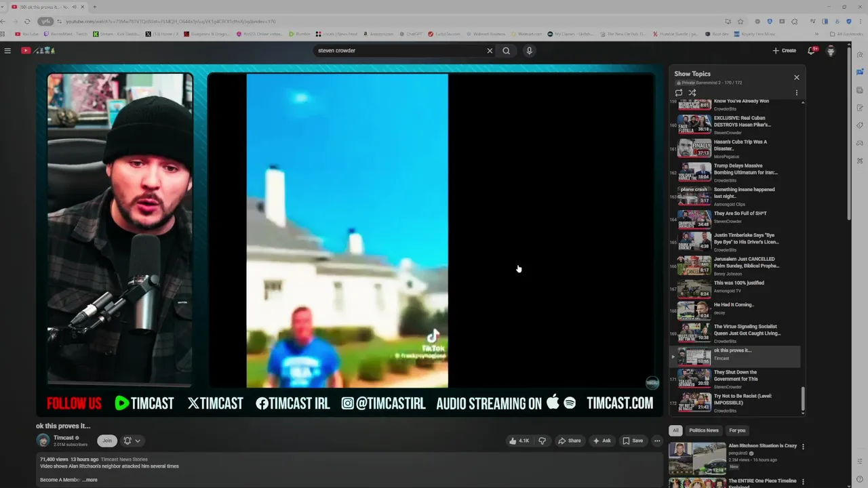Select the 'All' filter chip
The image size is (868, 488).
point(675,430)
